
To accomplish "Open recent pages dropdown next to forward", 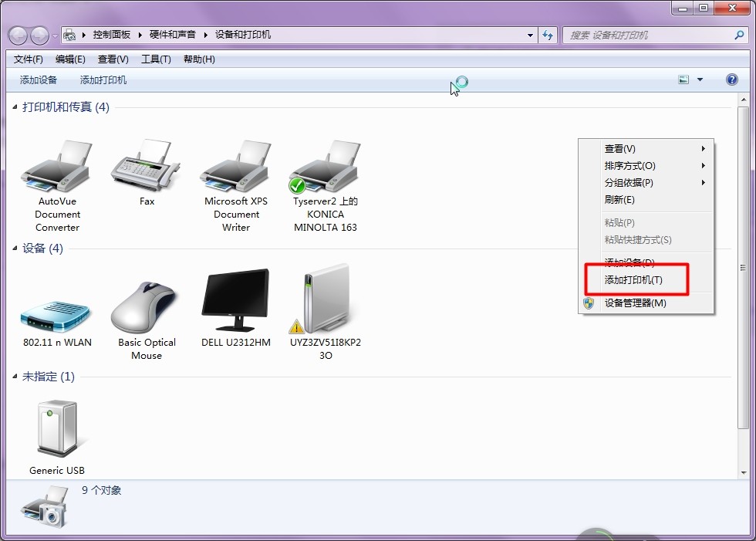I will tap(55, 36).
